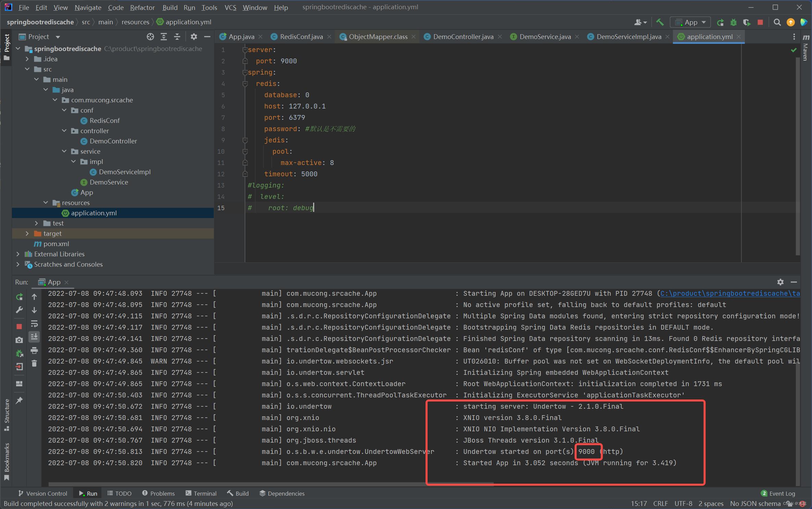812x509 pixels.
Task: Start debugging App with the bug icon
Action: (734, 22)
